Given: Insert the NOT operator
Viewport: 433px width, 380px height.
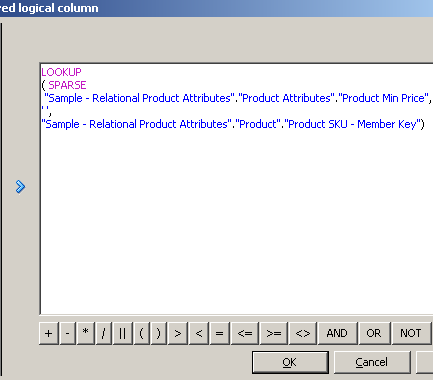Looking at the screenshot, I should pos(411,333).
